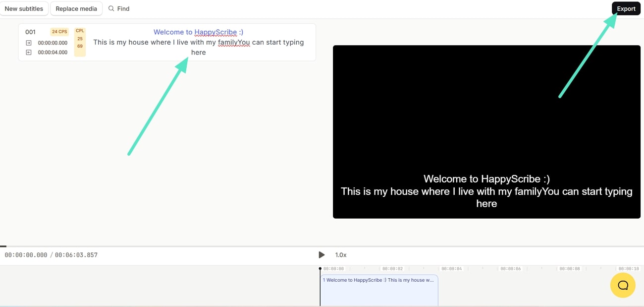Click the black Export button
Screen dimensions: 644x307
point(626,8)
